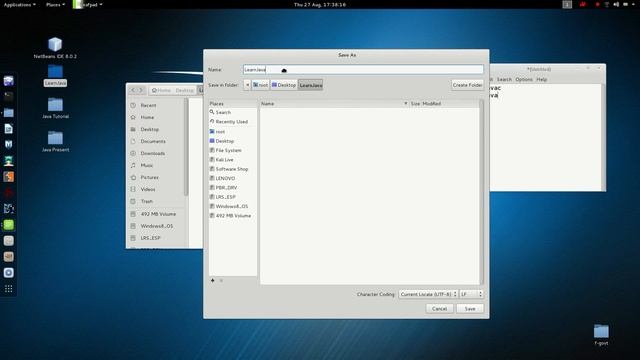Open Search menu in the Leafpad window
Viewport: 640px width, 360px height.
click(504, 80)
